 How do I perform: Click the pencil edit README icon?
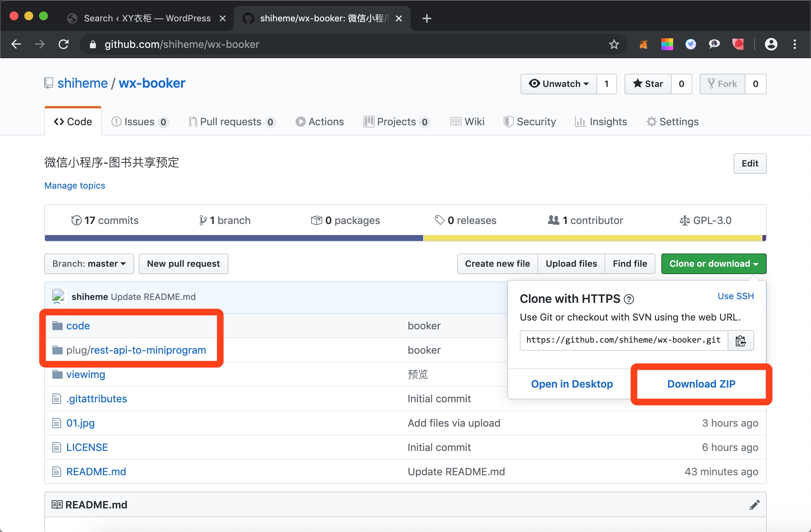[754, 505]
